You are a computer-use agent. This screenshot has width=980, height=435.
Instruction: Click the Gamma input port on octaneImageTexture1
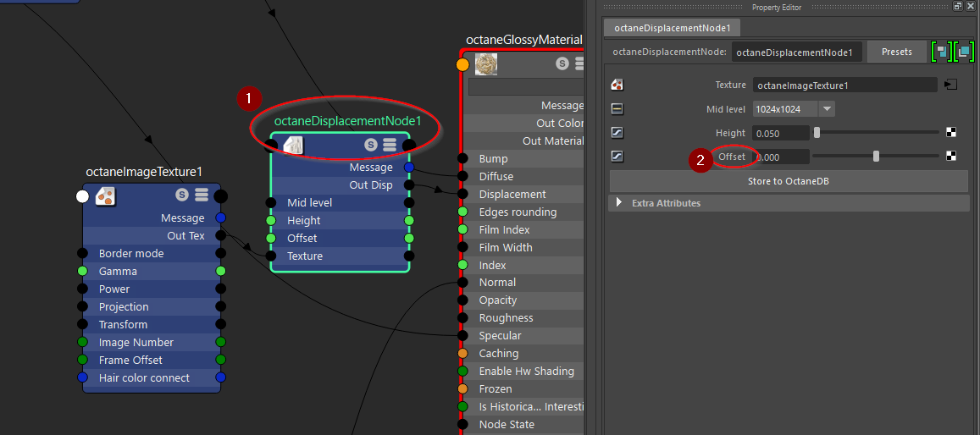point(82,272)
